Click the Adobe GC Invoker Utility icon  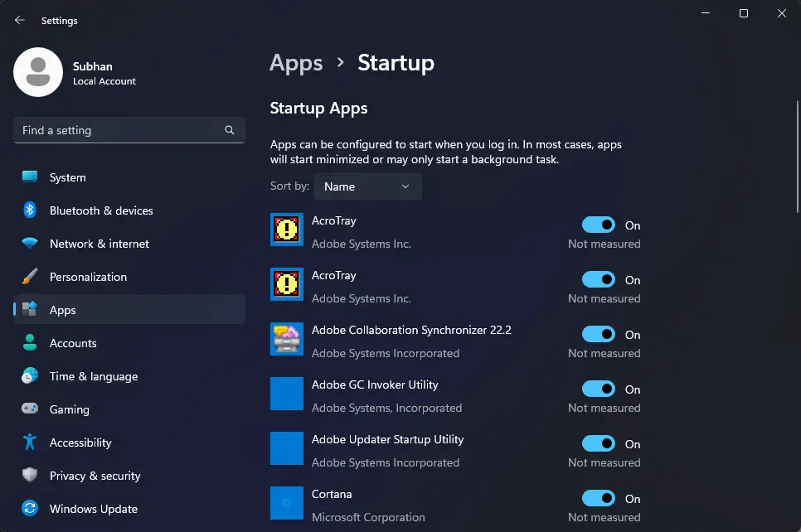pyautogui.click(x=287, y=393)
